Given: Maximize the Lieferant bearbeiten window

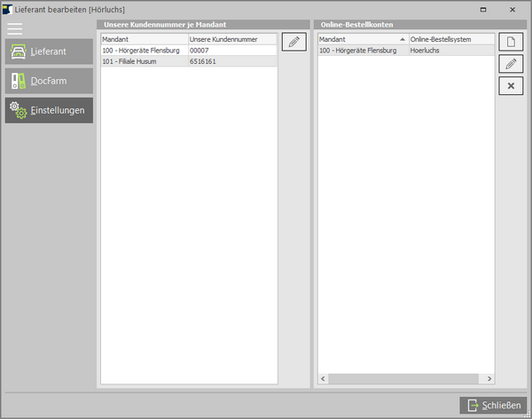Looking at the screenshot, I should click(482, 8).
